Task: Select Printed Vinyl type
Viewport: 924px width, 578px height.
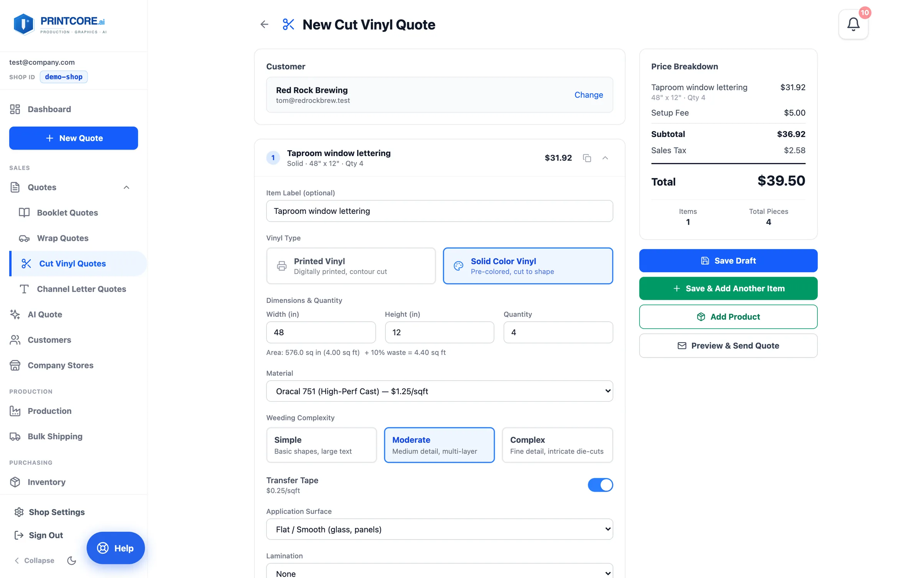Action: click(351, 266)
